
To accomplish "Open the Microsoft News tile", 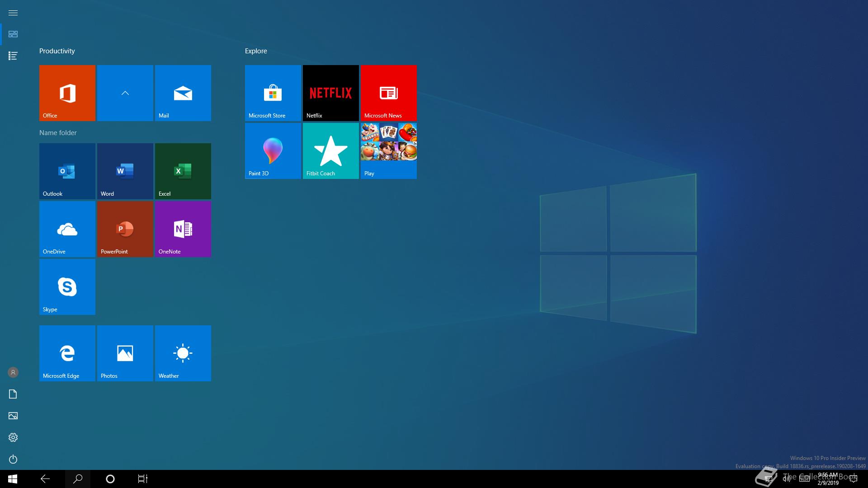I will [389, 93].
